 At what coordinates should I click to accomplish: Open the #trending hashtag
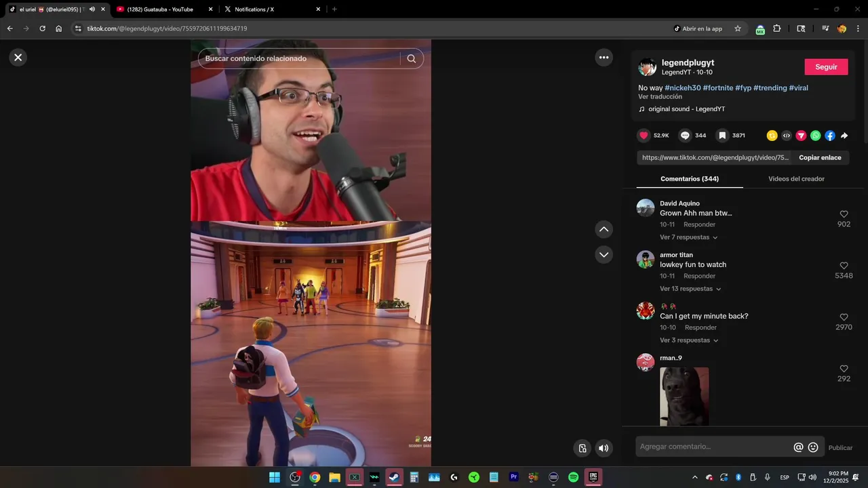[770, 88]
